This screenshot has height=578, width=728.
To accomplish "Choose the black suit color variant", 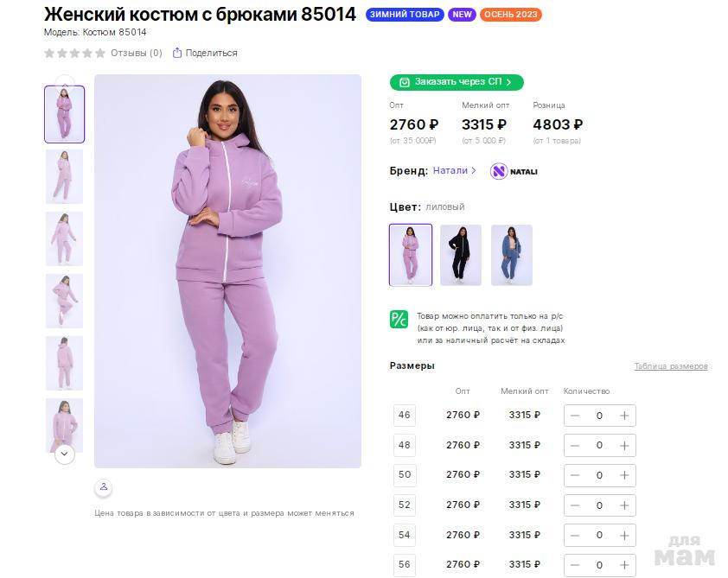I will click(x=461, y=255).
